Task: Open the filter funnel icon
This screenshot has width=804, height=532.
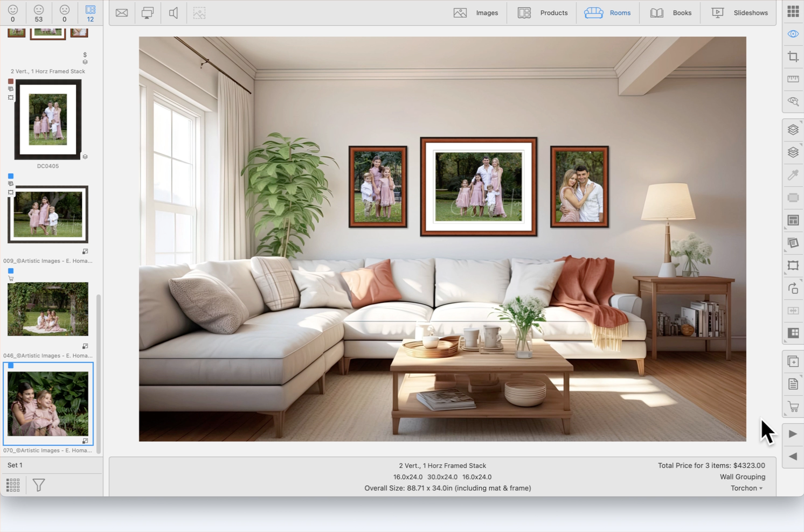Action: click(x=39, y=485)
